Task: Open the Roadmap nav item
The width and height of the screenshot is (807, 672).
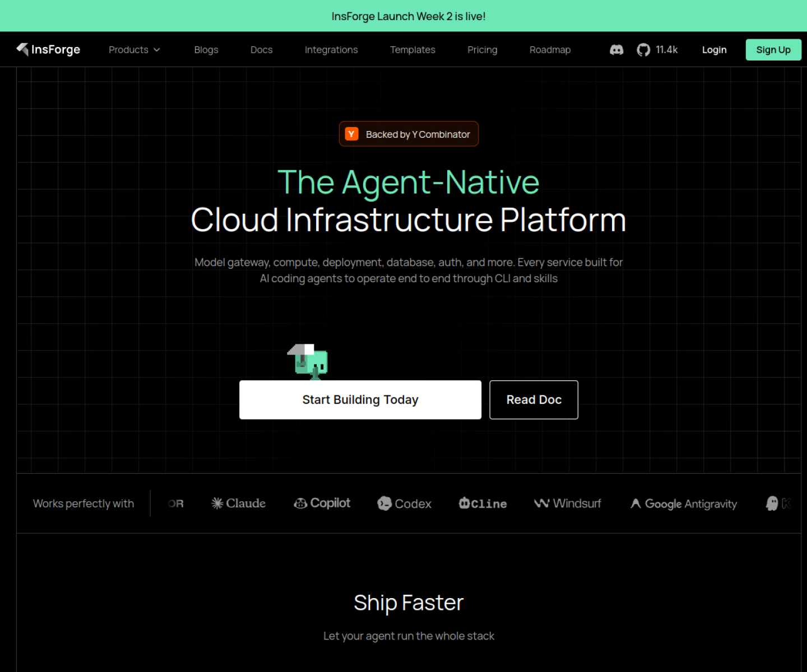Action: click(x=550, y=50)
